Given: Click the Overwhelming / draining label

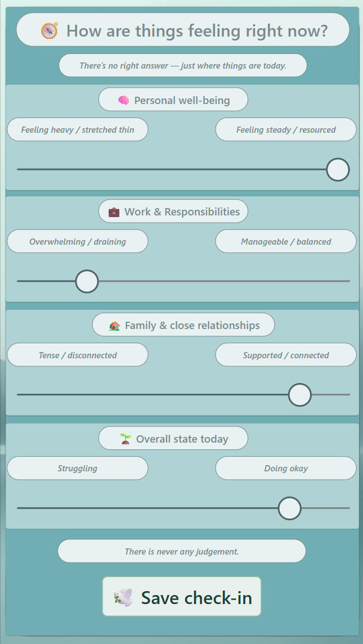Looking at the screenshot, I should (77, 241).
